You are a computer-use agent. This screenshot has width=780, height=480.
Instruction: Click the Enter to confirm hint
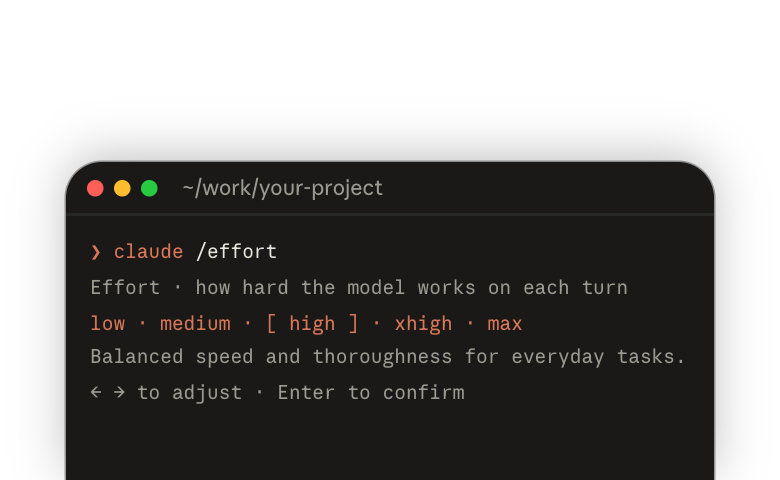[371, 393]
